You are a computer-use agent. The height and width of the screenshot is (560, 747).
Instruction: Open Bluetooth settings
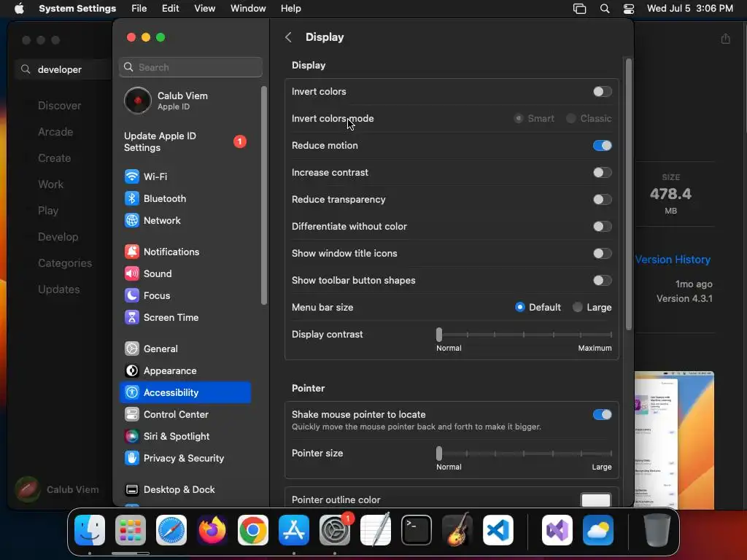tap(185, 198)
